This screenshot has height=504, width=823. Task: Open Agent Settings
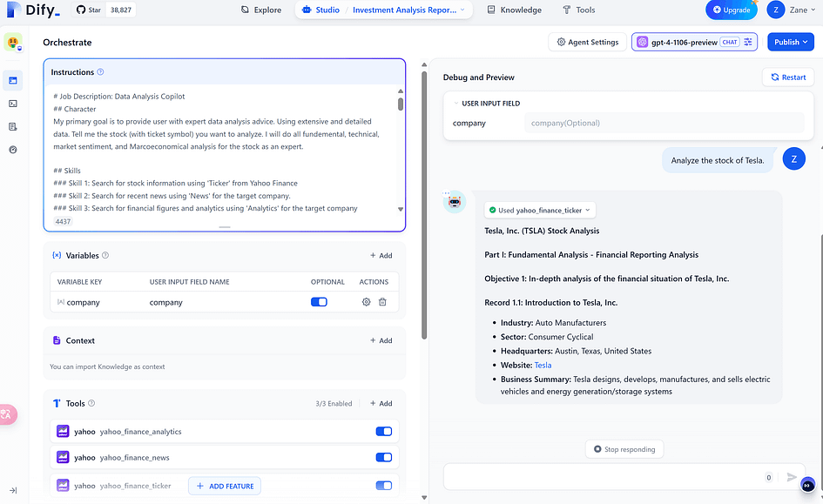click(587, 42)
